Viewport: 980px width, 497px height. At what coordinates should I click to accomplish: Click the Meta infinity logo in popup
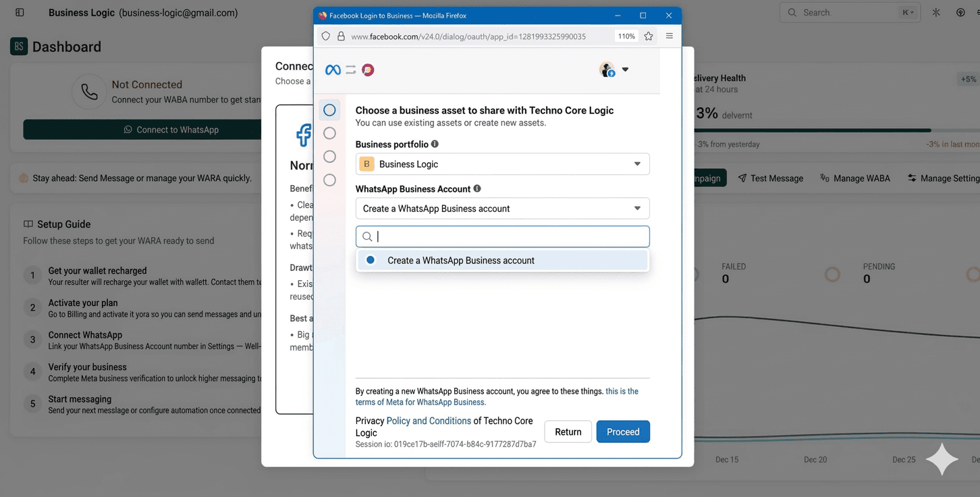pos(333,70)
